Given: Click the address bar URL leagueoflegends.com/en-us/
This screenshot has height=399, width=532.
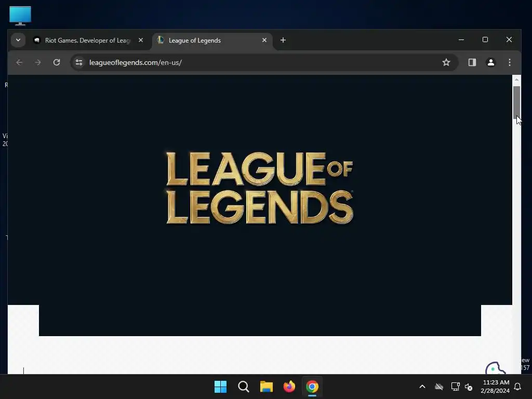Looking at the screenshot, I should [x=136, y=62].
